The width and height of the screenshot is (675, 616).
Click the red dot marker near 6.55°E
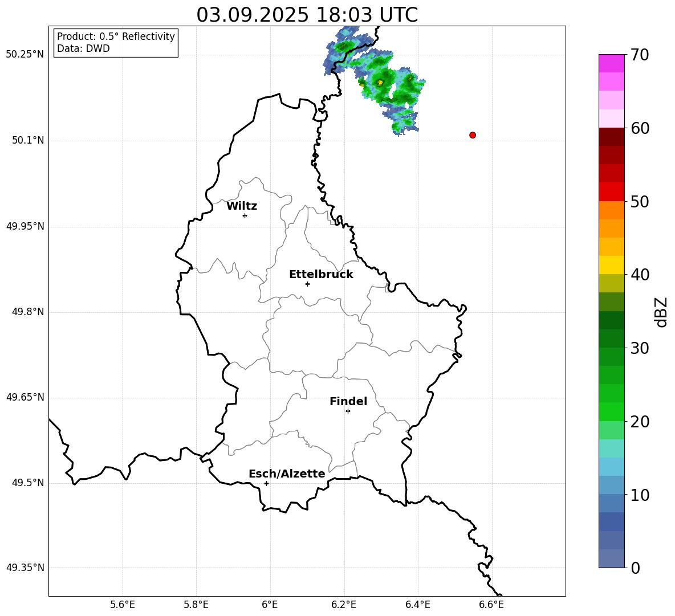click(473, 135)
